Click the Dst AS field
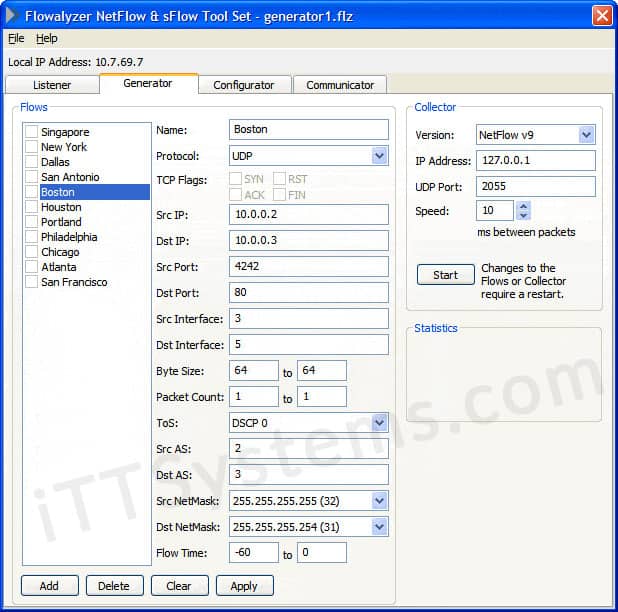618x612 pixels. click(309, 474)
